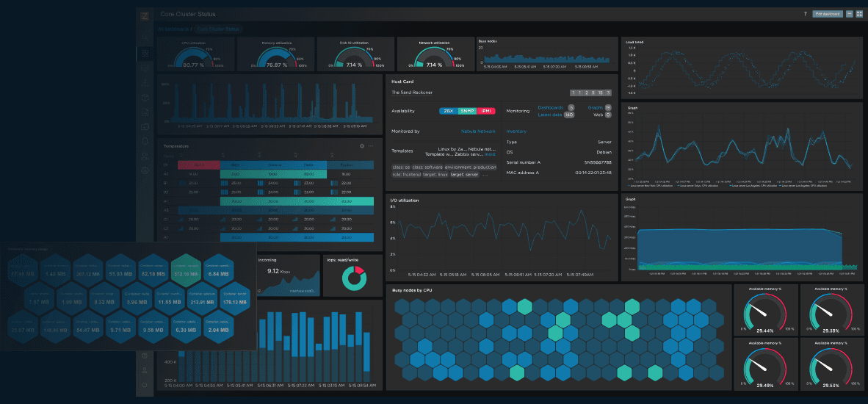The height and width of the screenshot is (404, 868).
Task: Open the Temperature widget gear settings
Action: point(362,146)
